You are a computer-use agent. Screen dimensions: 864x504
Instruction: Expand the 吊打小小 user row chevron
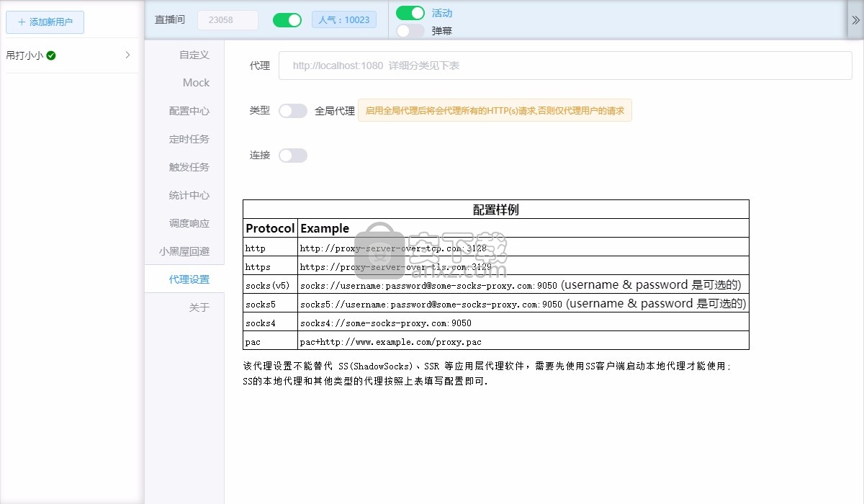[x=127, y=55]
